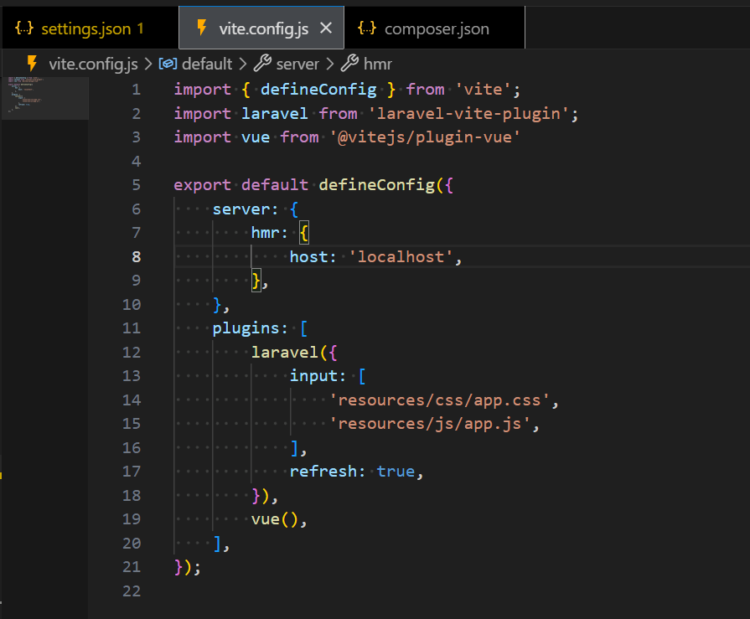Click 'hmr:' property on line 7

pos(269,233)
